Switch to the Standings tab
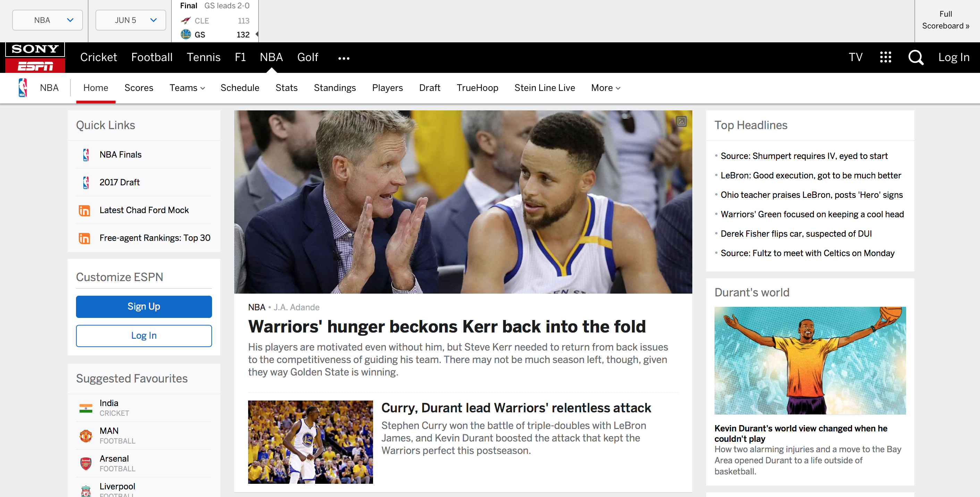980x497 pixels. (335, 88)
